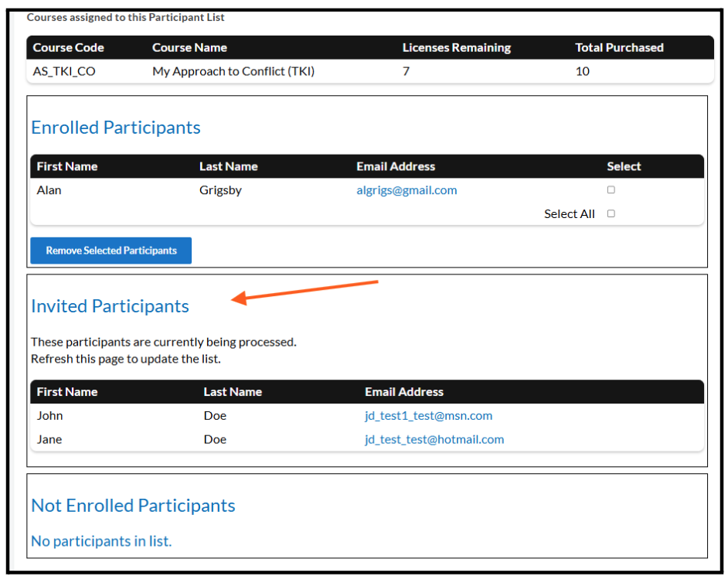
Task: Click Remove Selected Participants button
Action: [111, 251]
